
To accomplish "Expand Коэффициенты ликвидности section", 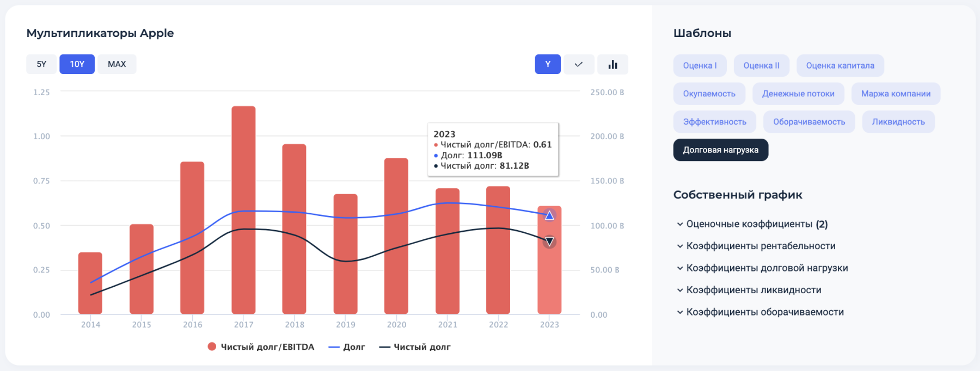I will (x=749, y=290).
